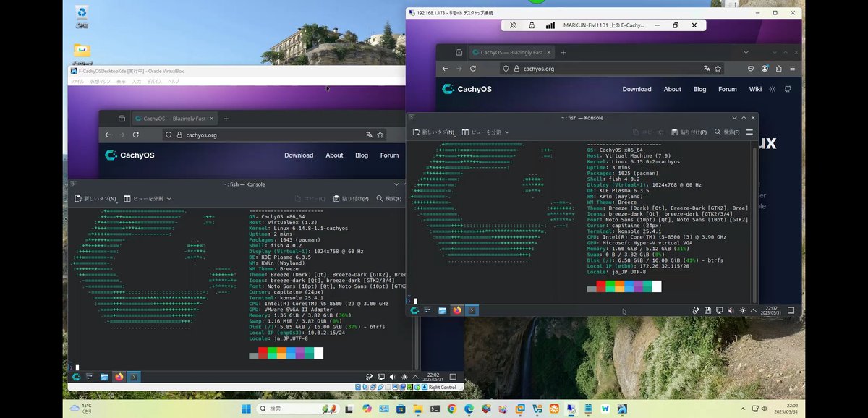This screenshot has height=418, width=868.
Task: Open new tab in VirtualBox Firefox
Action: click(226, 118)
